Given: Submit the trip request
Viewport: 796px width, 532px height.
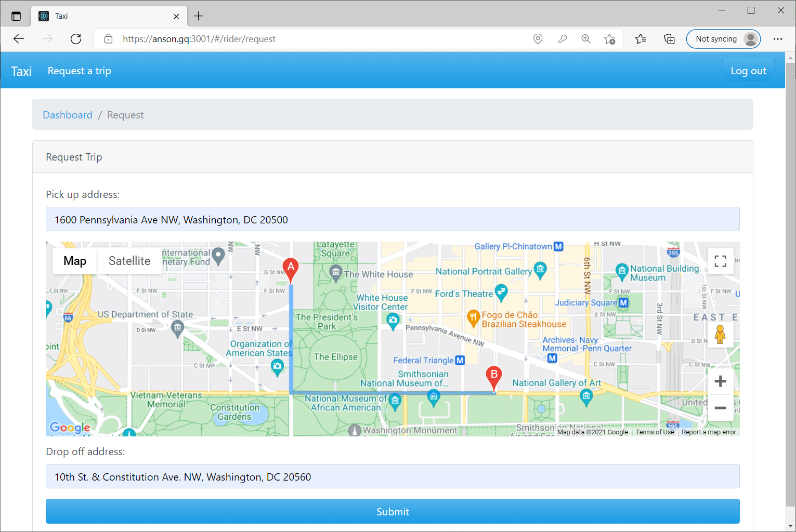Looking at the screenshot, I should (x=393, y=511).
